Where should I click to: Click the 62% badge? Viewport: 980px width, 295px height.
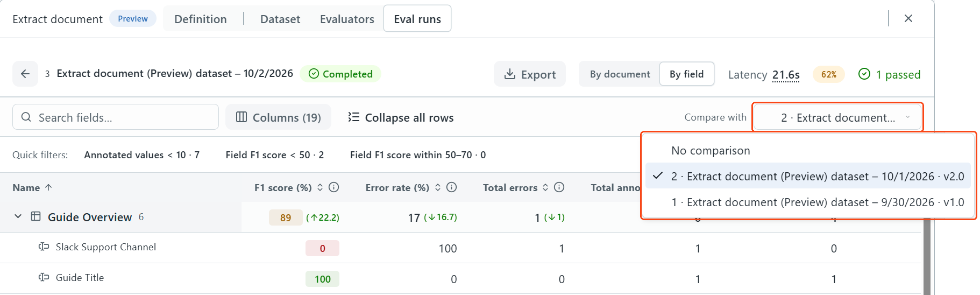click(829, 74)
